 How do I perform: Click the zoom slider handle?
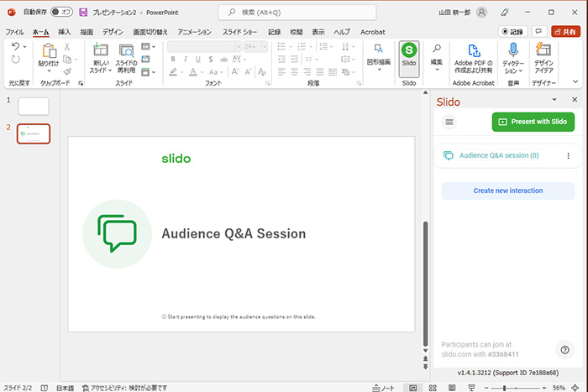click(504, 388)
